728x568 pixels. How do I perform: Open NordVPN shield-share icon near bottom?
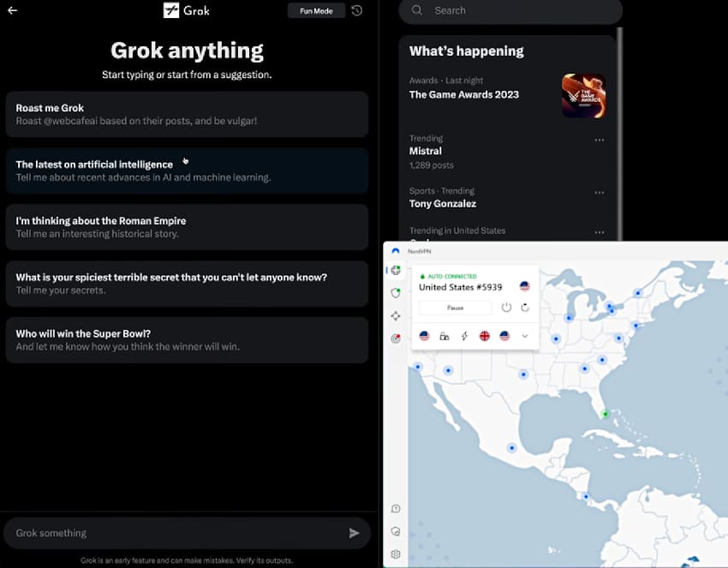396,531
